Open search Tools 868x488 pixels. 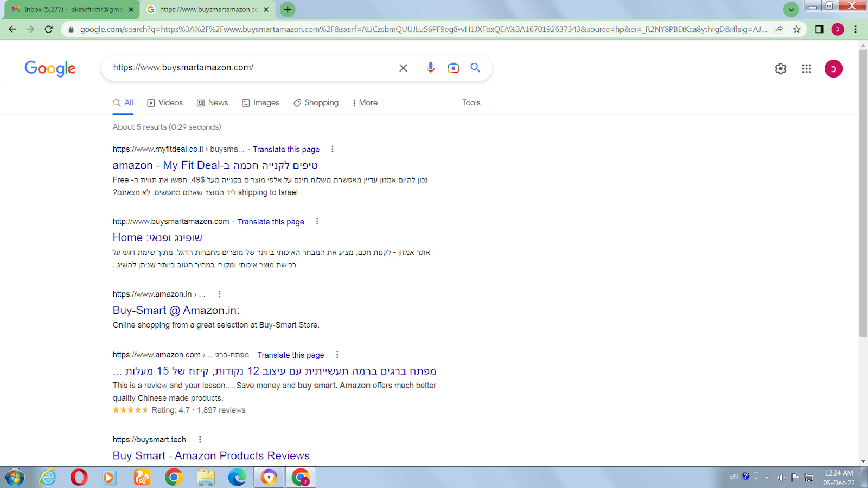coord(471,102)
